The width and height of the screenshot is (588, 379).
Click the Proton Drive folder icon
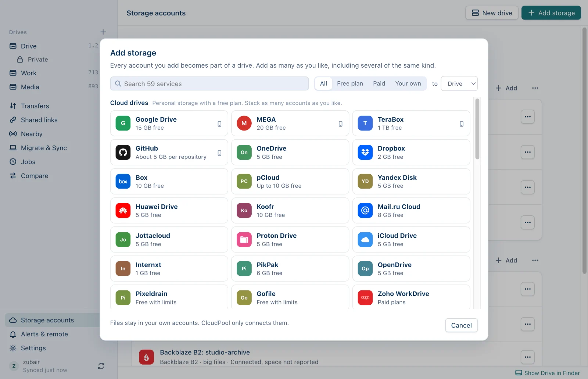244,240
